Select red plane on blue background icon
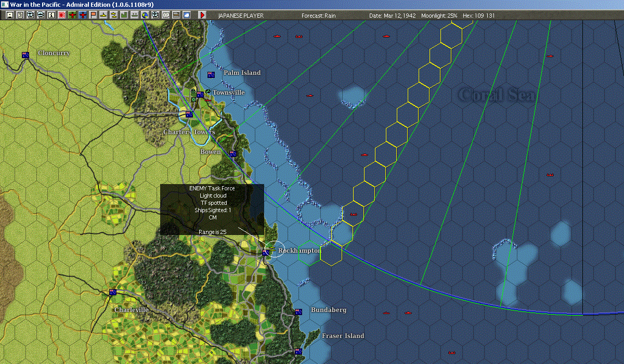Image resolution: width=624 pixels, height=364 pixels. pyautogui.click(x=82, y=15)
